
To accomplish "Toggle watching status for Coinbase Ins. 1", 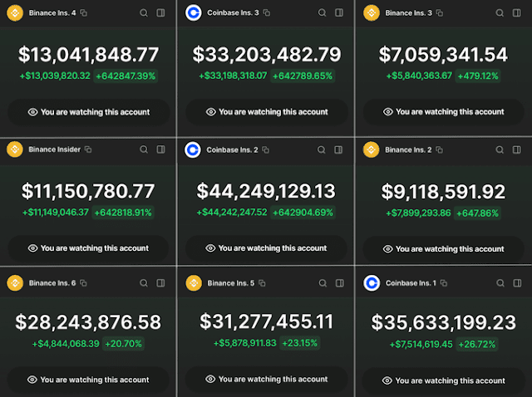I will [443, 380].
